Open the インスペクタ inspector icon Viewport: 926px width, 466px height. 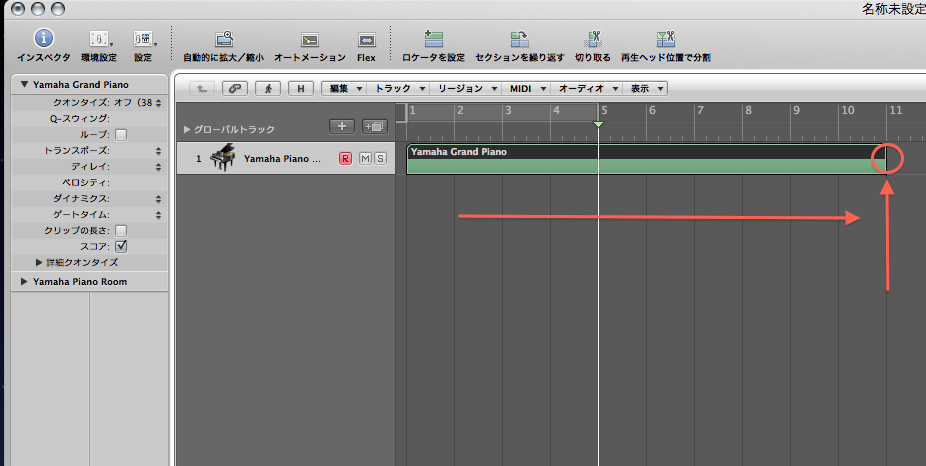pyautogui.click(x=43, y=38)
